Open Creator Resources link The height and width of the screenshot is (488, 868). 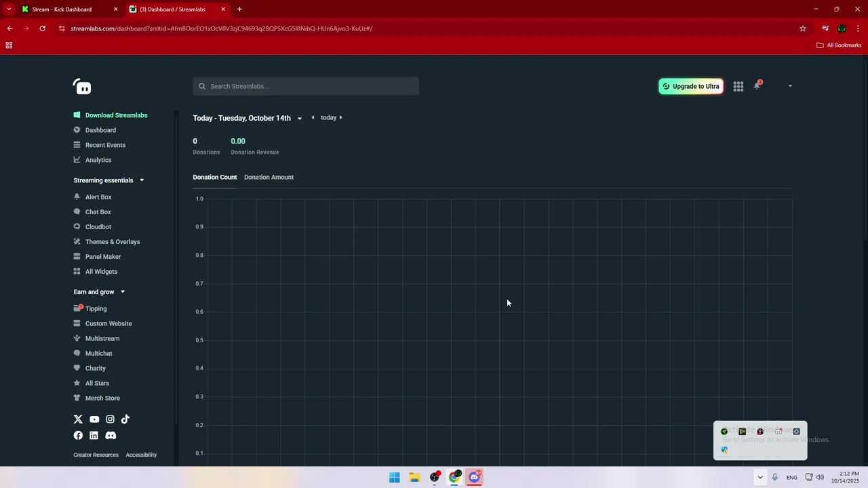96,455
